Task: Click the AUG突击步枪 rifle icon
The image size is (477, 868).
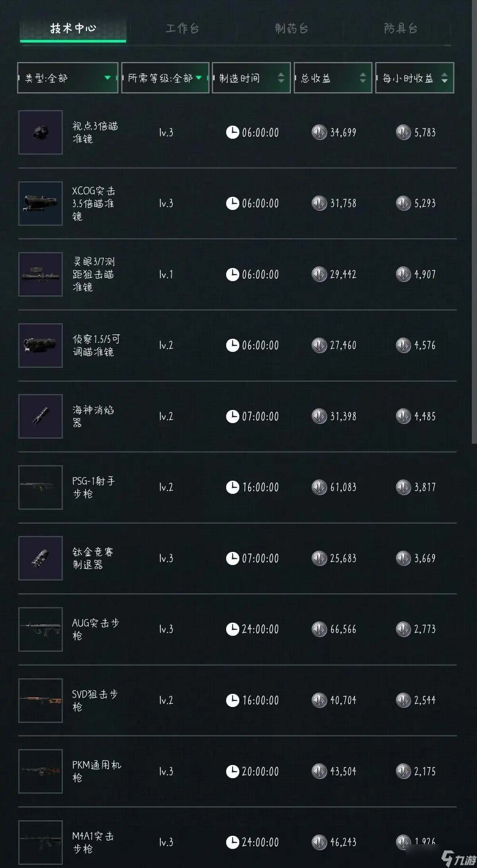Action: point(41,629)
